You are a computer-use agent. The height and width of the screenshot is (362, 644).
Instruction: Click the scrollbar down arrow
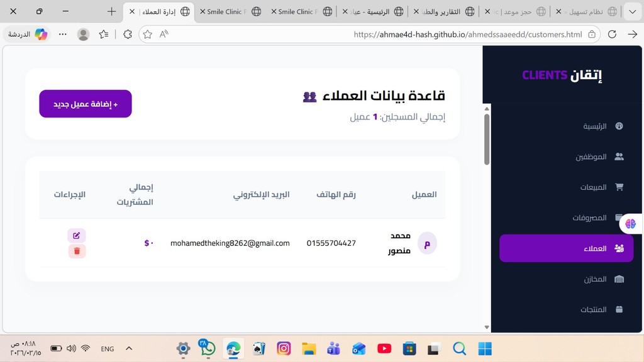tap(487, 327)
